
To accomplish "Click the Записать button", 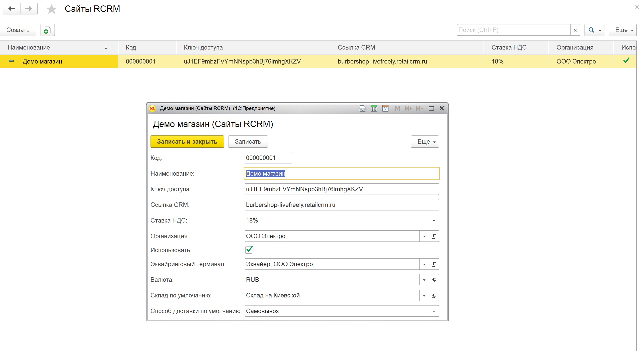I will click(247, 141).
